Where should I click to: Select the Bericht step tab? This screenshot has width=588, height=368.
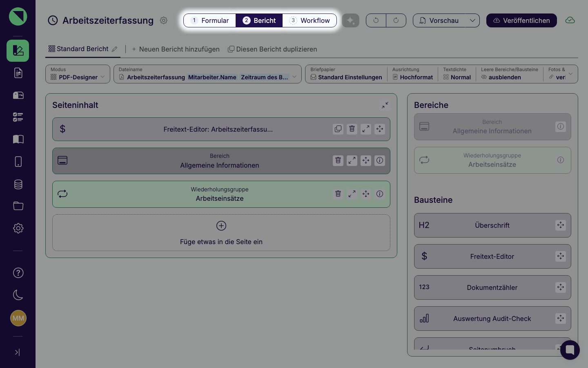(259, 20)
